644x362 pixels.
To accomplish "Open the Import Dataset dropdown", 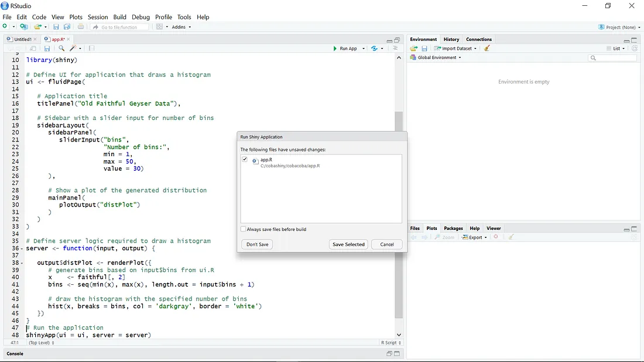I will pos(455,49).
